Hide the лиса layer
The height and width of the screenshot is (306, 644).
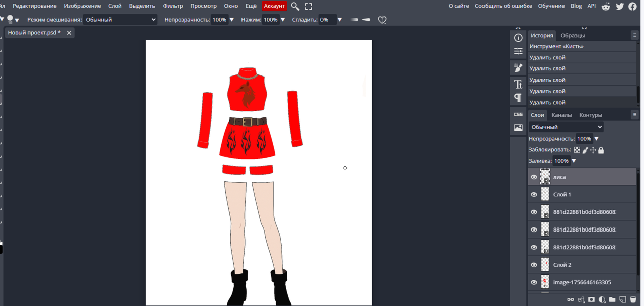pos(534,177)
